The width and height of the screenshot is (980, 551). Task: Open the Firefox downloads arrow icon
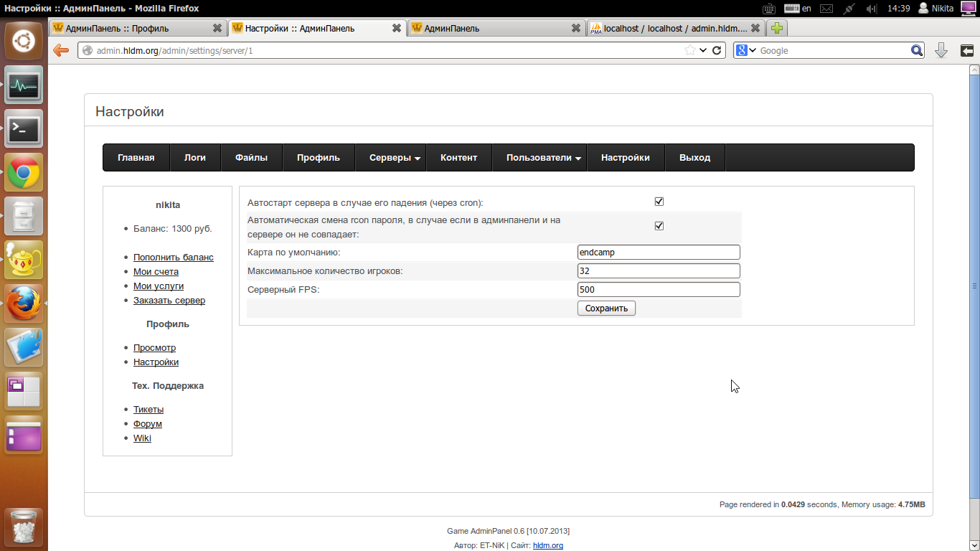tap(941, 50)
